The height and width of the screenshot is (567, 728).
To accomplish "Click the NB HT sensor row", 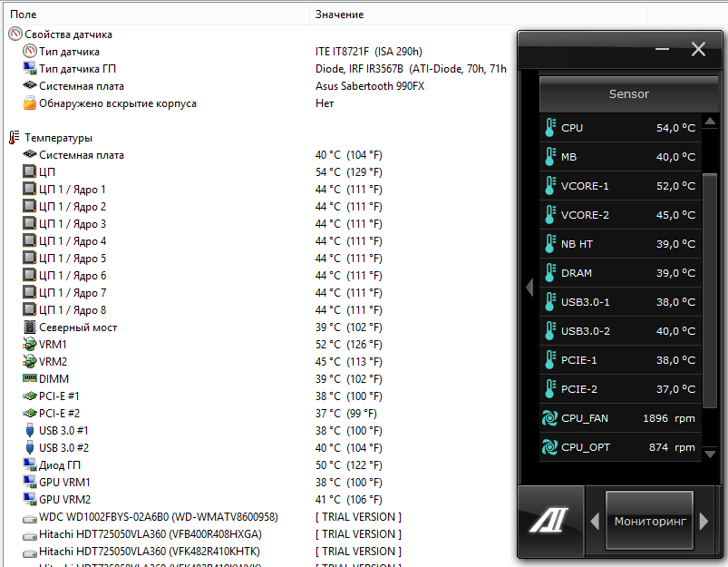I will pyautogui.click(x=620, y=243).
